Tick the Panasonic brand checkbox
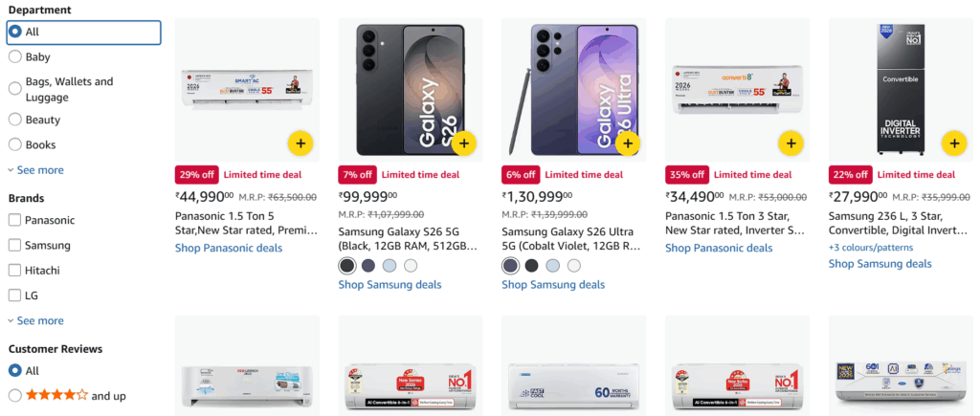The height and width of the screenshot is (416, 980). tap(15, 220)
